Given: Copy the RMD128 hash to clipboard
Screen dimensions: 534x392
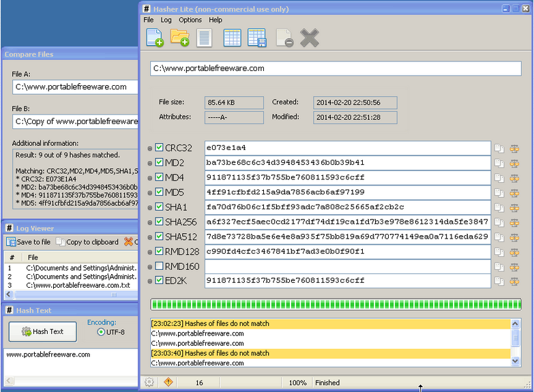Looking at the screenshot, I should click(499, 252).
